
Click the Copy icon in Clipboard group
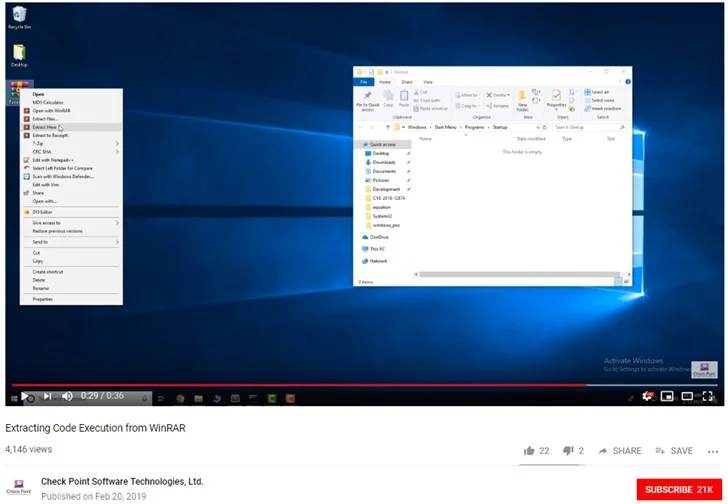tap(388, 98)
